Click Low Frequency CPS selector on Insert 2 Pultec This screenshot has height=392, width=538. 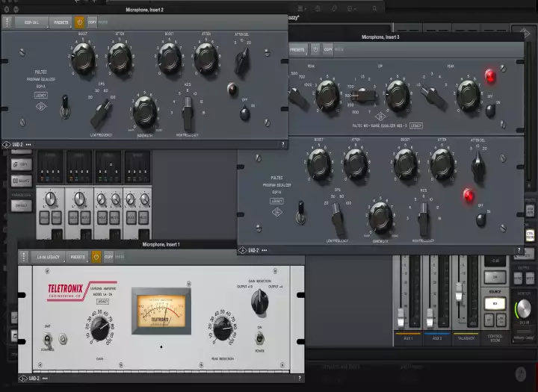pos(102,113)
